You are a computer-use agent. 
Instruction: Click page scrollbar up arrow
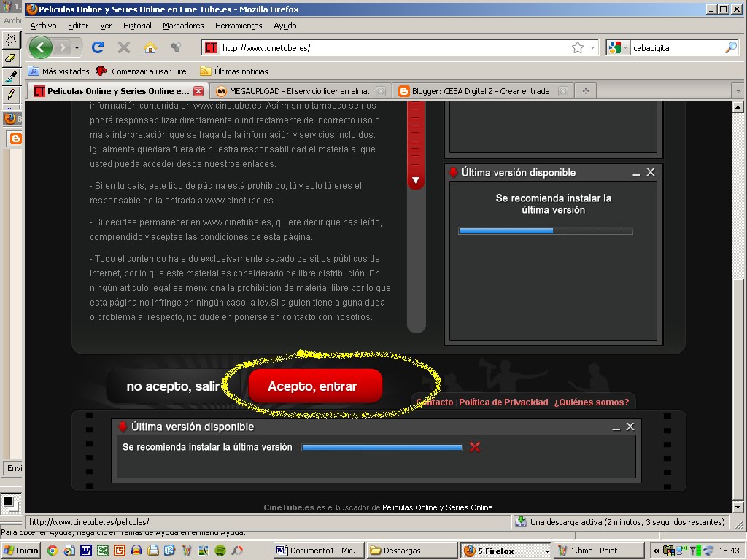click(738, 108)
